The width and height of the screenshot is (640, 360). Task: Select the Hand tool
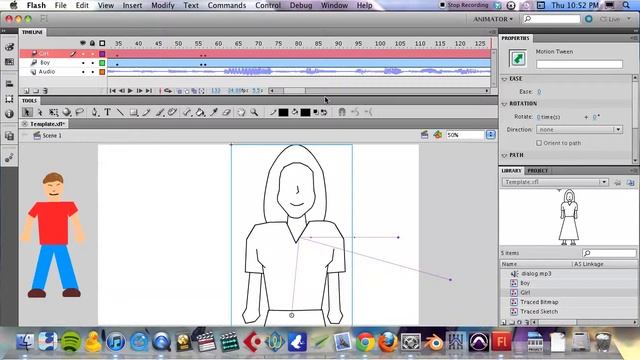241,112
